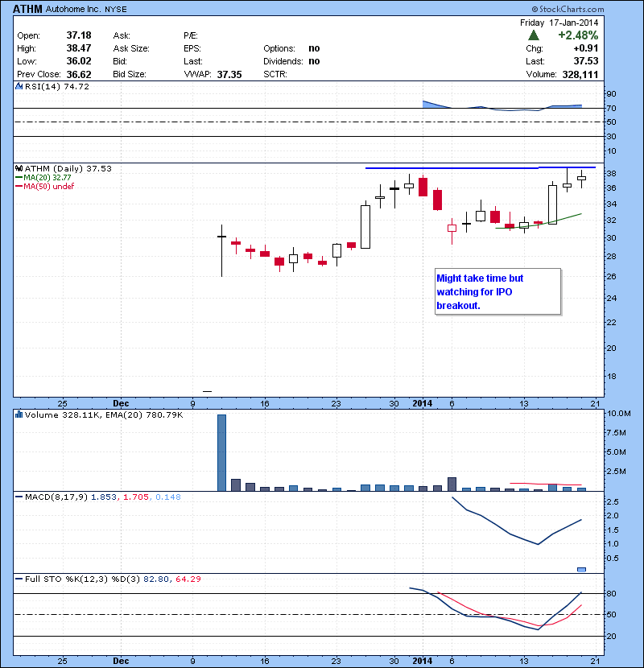Click the EPS label
Image resolution: width=644 pixels, height=668 pixels.
click(x=192, y=48)
